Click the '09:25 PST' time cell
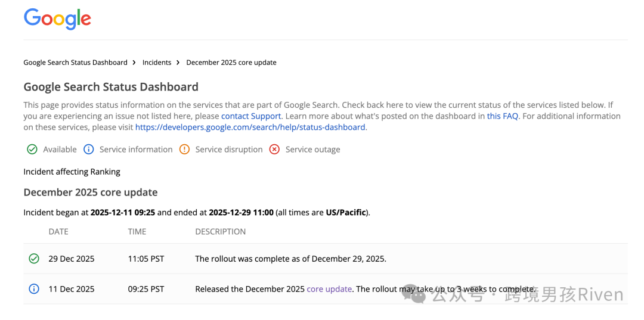644x320 pixels. pos(146,289)
